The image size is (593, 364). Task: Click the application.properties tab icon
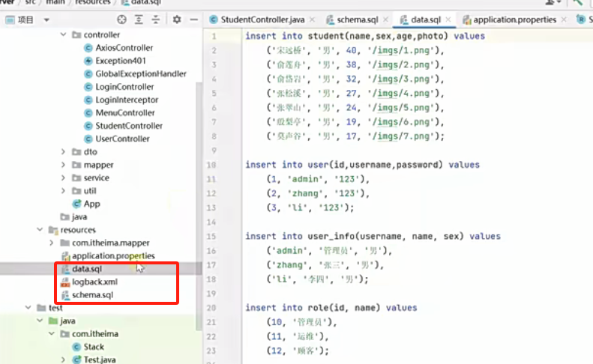coord(467,19)
